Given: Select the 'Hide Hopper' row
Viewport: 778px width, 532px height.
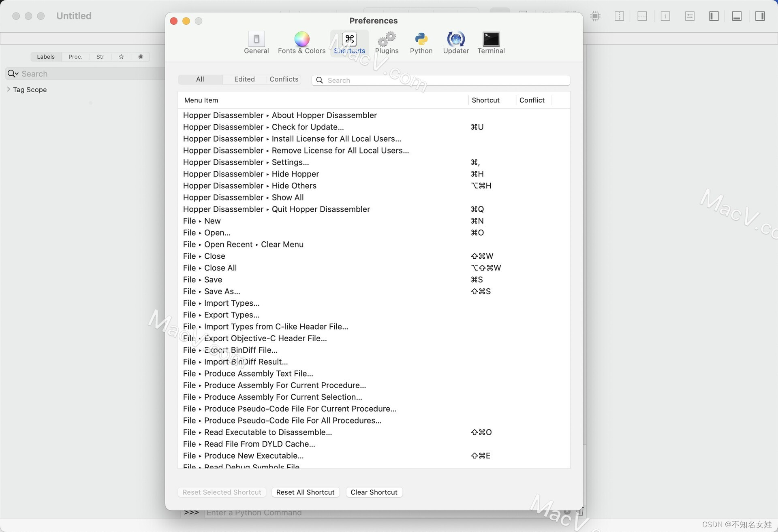Looking at the screenshot, I should point(374,174).
